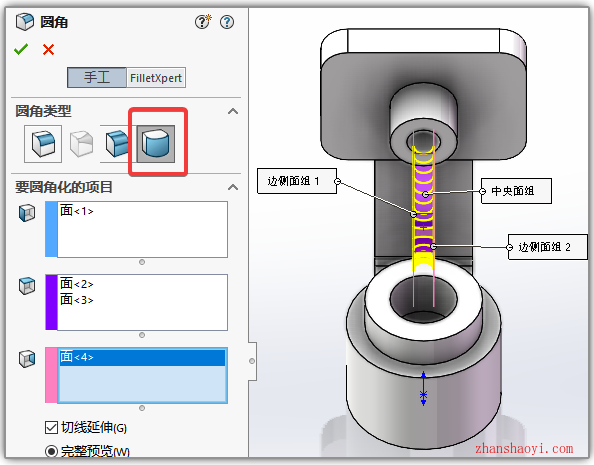594x465 pixels.
Task: Collapse the property panel side handle
Action: click(252, 361)
